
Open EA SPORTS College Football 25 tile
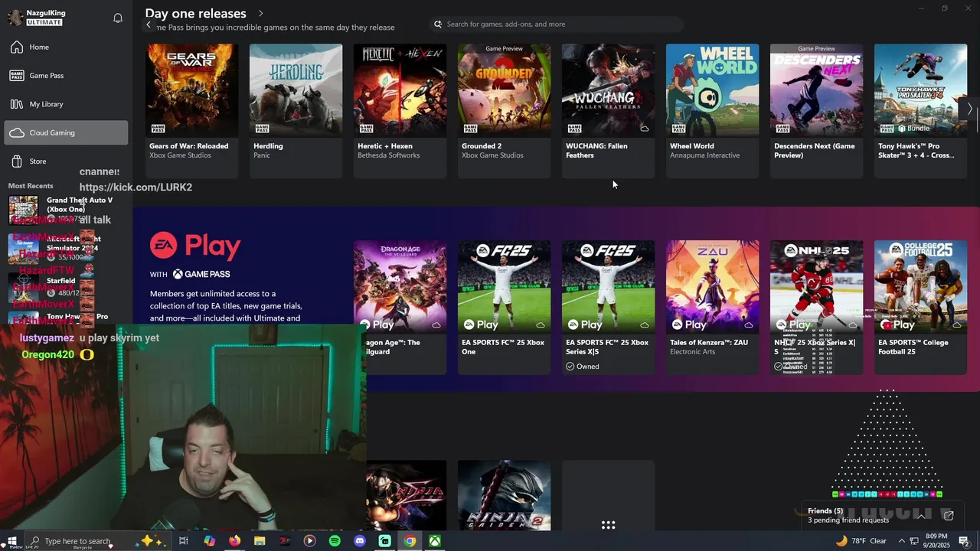tap(920, 308)
